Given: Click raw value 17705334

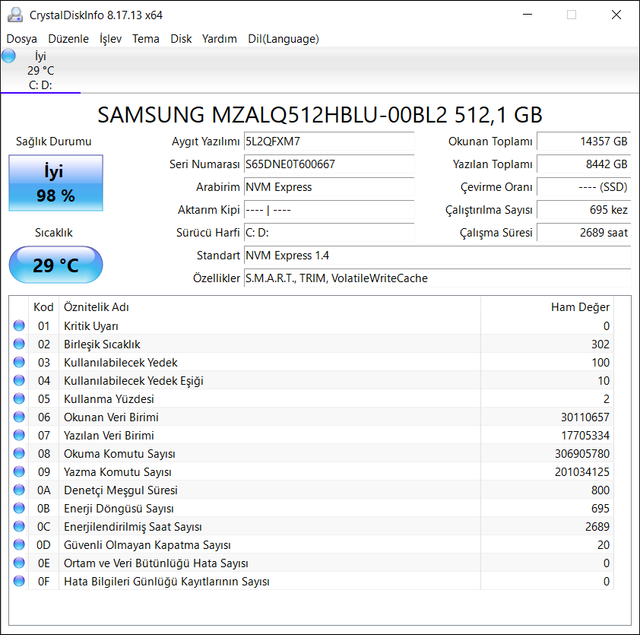Looking at the screenshot, I should (585, 435).
